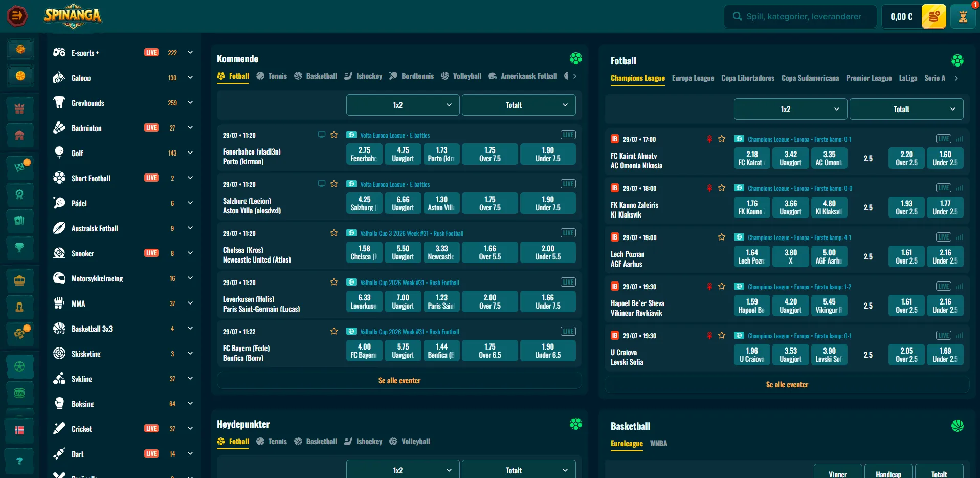The image size is (980, 478).
Task: Switch to Europa League tab
Action: tap(693, 78)
